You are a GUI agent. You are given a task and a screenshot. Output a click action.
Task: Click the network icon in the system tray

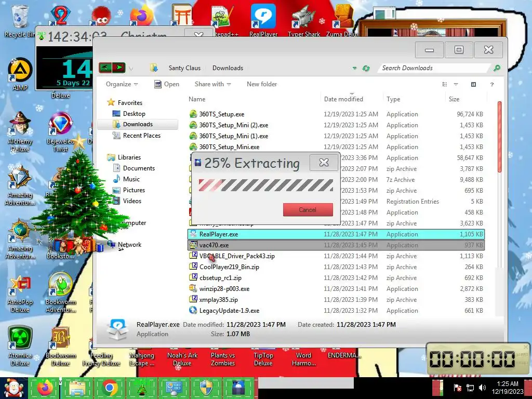click(x=470, y=388)
